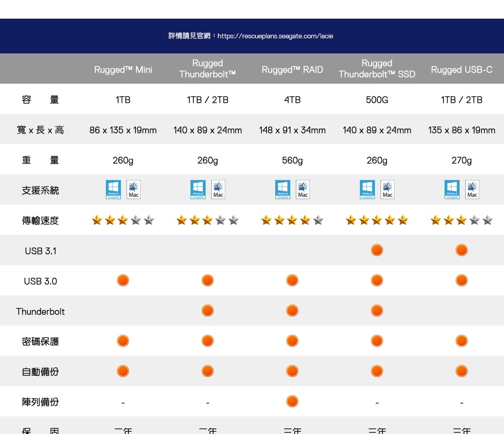Click the star rating under Rugged Mini
The height and width of the screenshot is (434, 504).
pos(123,220)
